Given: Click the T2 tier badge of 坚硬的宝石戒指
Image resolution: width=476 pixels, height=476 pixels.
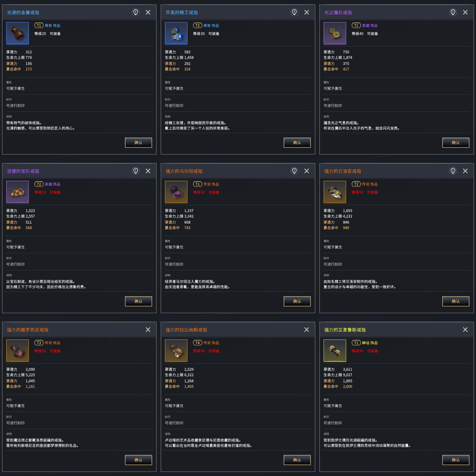Looking at the screenshot, I should pos(39,184).
